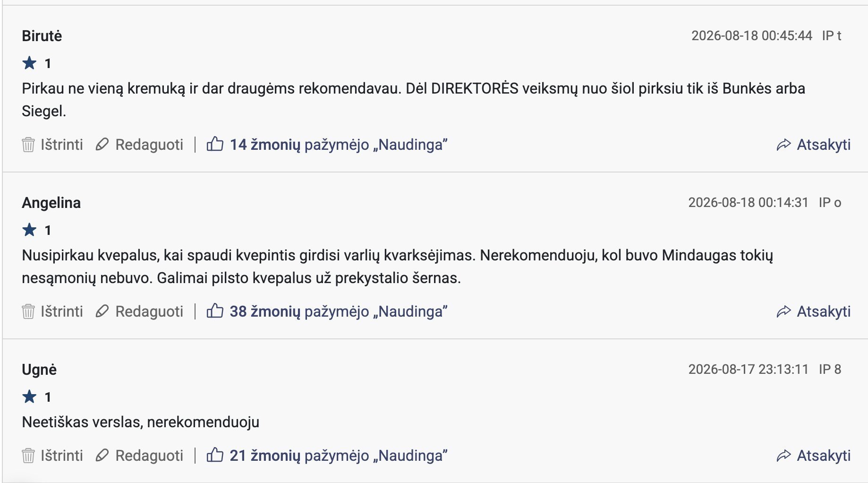Open the 38 žmonių pažymėjo Naudinga link
868x483 pixels.
pos(339,311)
